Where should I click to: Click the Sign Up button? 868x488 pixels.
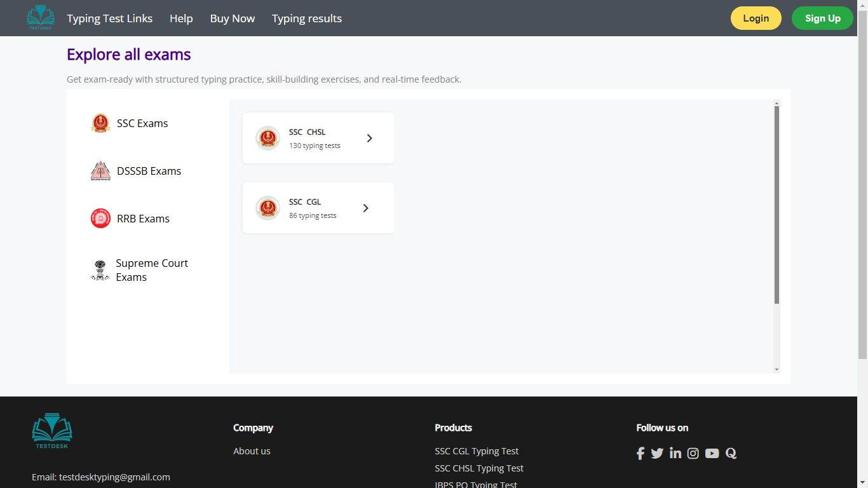(x=822, y=18)
